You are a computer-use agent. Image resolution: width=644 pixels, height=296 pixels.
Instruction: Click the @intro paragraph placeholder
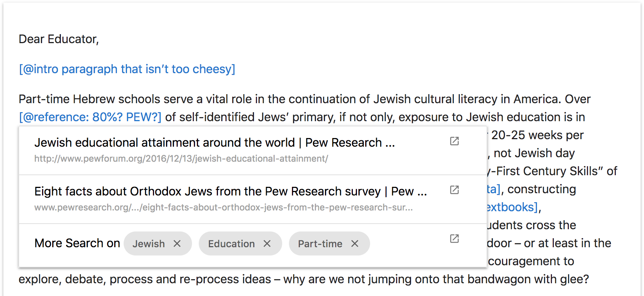click(x=127, y=69)
